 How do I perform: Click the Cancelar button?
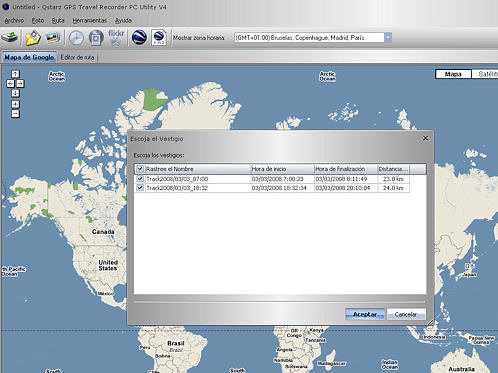(x=406, y=314)
